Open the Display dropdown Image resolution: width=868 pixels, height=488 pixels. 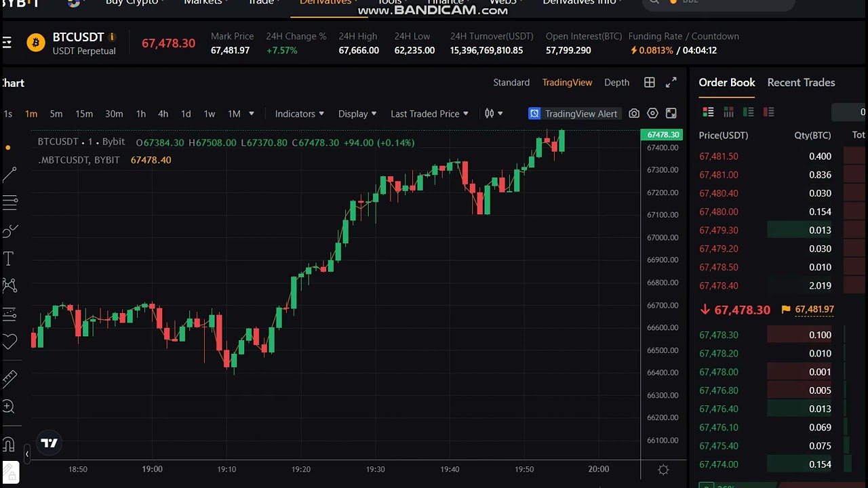coord(357,114)
